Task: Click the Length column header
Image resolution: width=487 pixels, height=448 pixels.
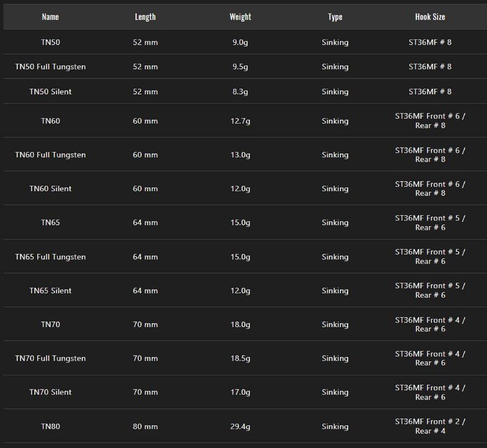Action: (x=145, y=17)
